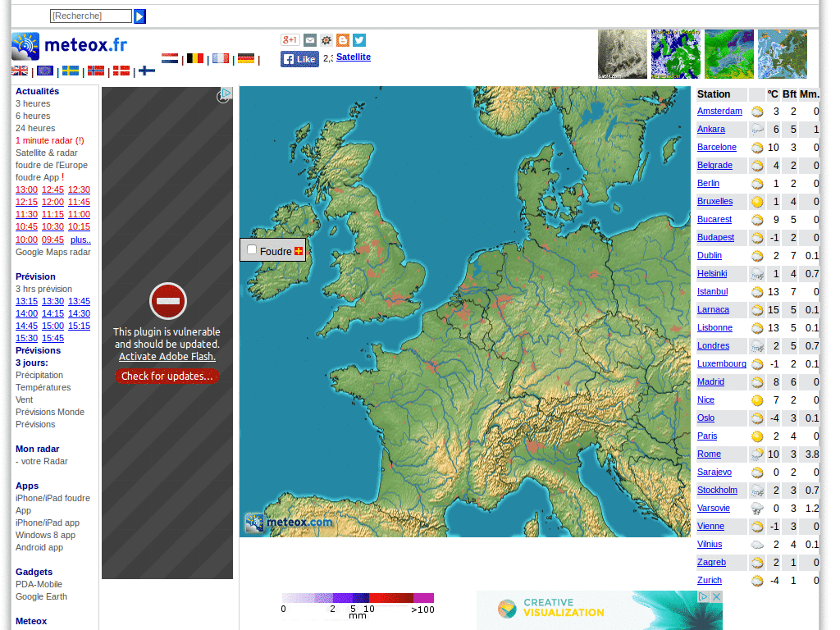Show the 3 heures radar loop

33,103
